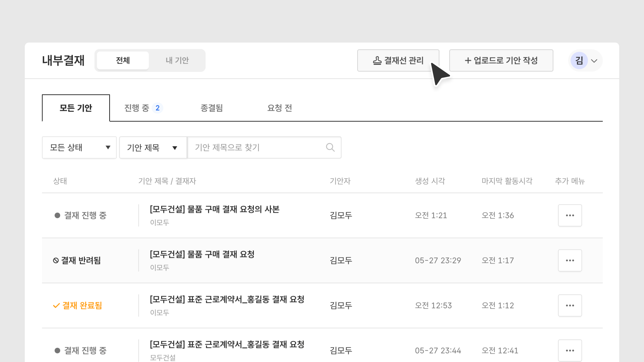Open [모두건설] 물품 구매 결재 요청의 사본 draft

pyautogui.click(x=214, y=209)
